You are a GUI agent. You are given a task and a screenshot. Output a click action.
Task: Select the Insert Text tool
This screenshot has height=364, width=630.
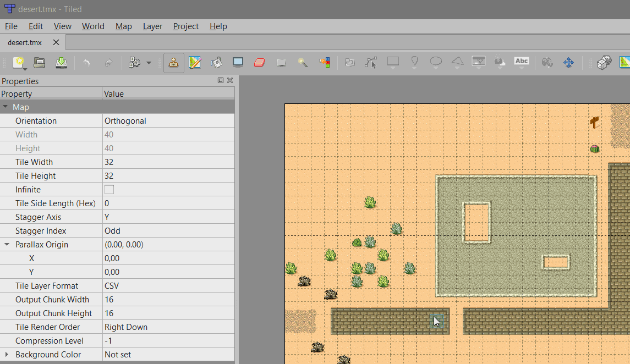point(522,62)
